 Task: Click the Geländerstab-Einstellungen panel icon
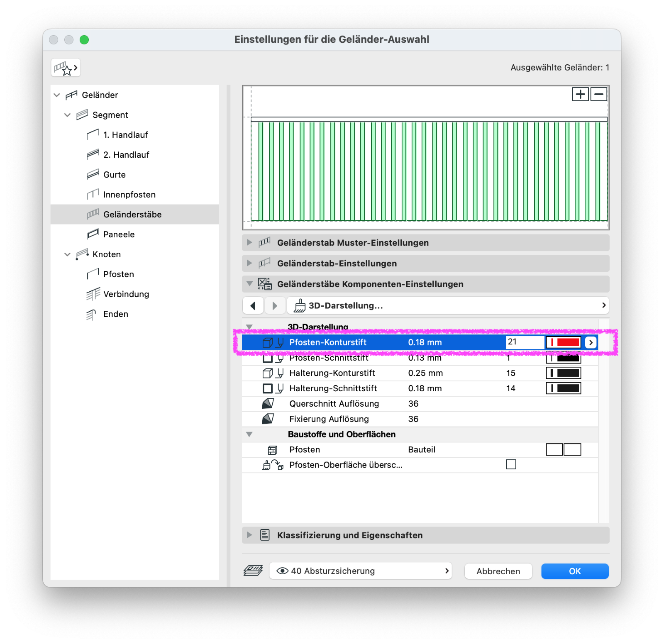[x=264, y=263]
